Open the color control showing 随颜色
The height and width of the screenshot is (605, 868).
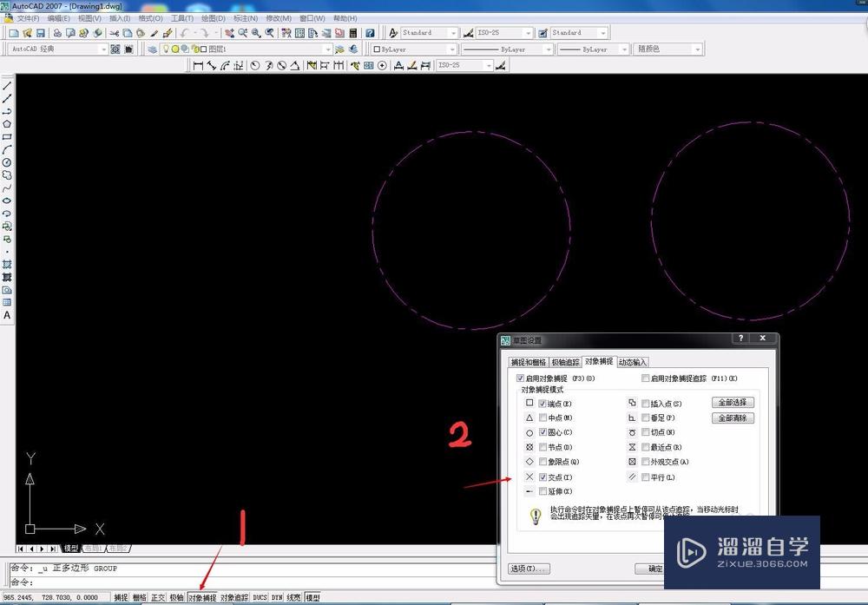(x=668, y=49)
